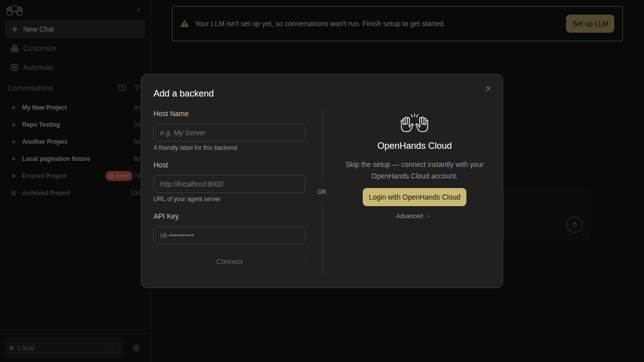Open the Archived Project conversation
The height and width of the screenshot is (362, 644).
[75, 193]
